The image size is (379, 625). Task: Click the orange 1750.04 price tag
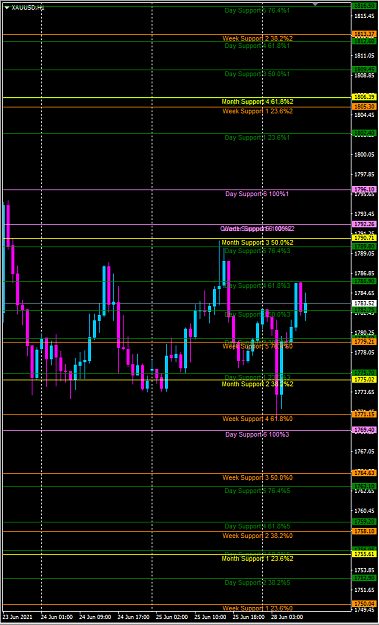[x=364, y=605]
